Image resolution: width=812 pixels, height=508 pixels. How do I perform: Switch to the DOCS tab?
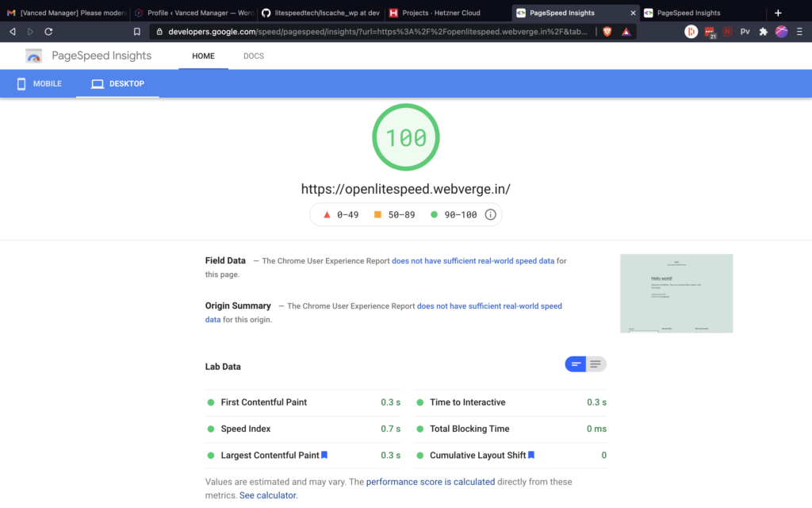(253, 56)
